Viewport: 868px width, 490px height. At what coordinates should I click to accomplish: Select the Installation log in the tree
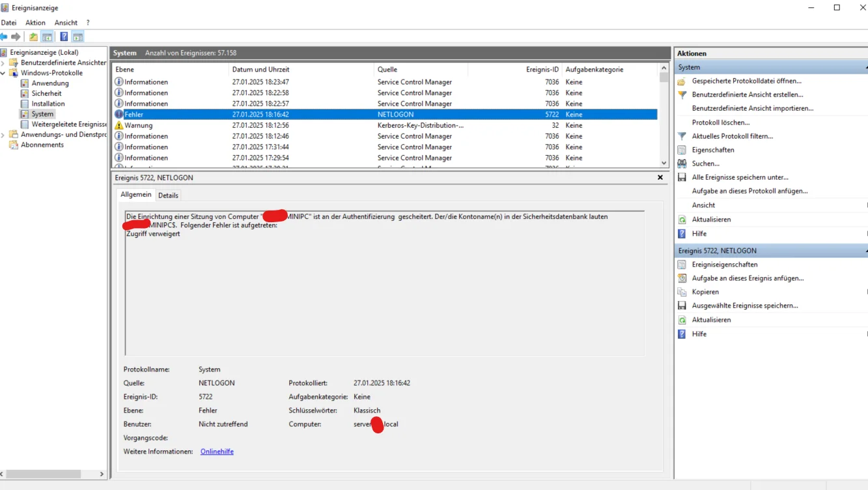pyautogui.click(x=48, y=104)
